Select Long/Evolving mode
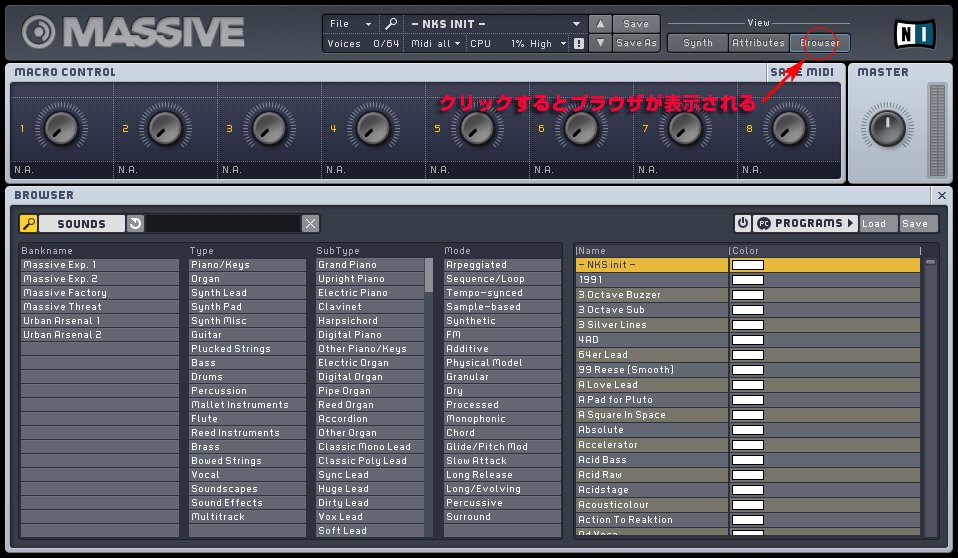 (502, 489)
